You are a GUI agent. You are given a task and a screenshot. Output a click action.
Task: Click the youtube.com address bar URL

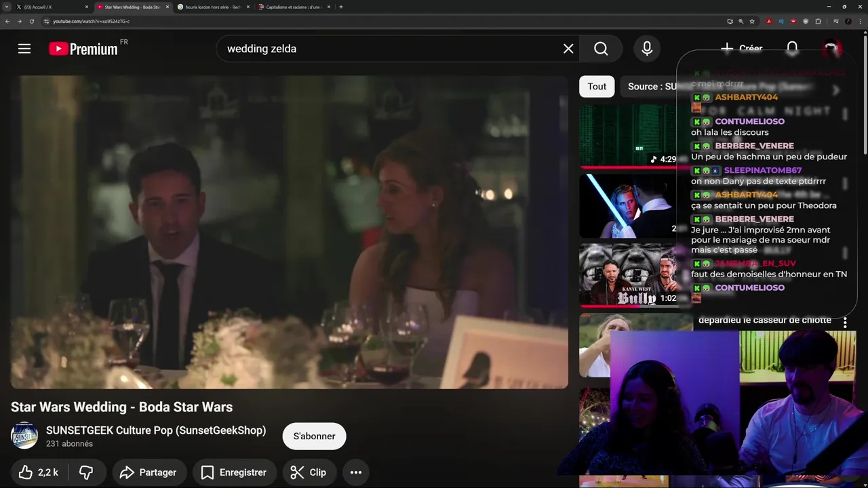pos(91,21)
